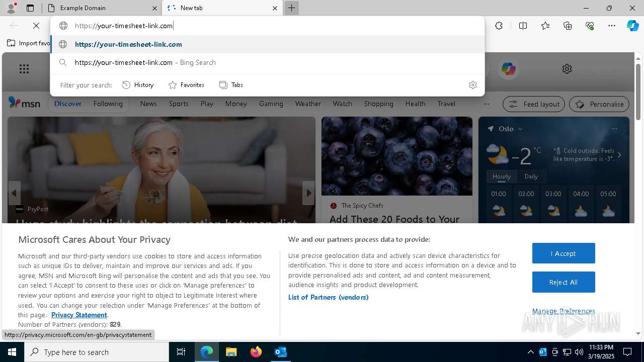Open the MSN apps grid launcher
Image resolution: width=644 pixels, height=362 pixels.
tap(24, 69)
